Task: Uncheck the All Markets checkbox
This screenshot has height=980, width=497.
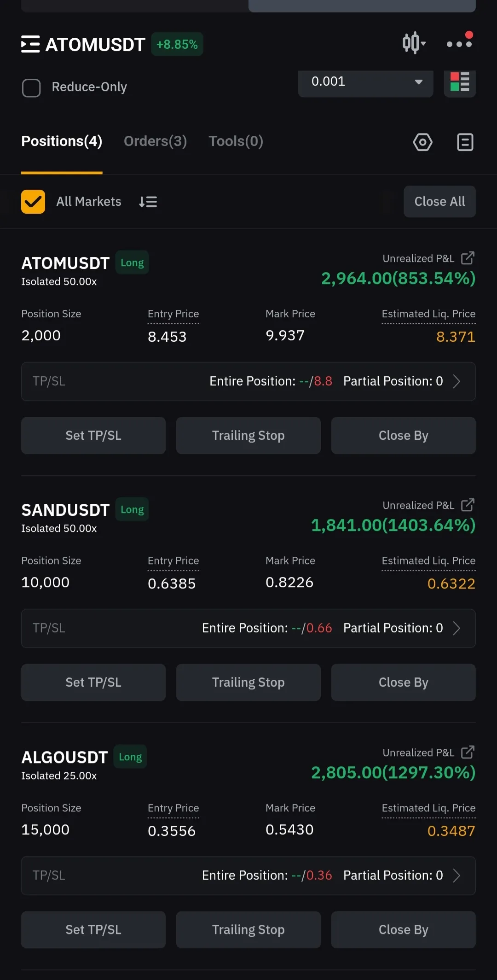Action: (33, 202)
